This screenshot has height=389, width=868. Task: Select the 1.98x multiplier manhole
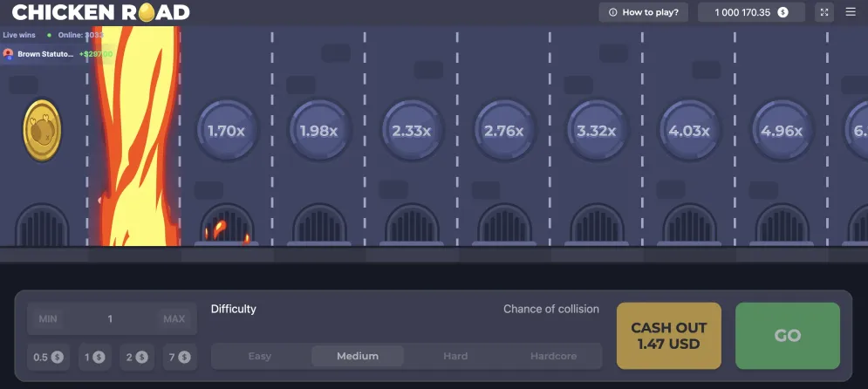(318, 131)
